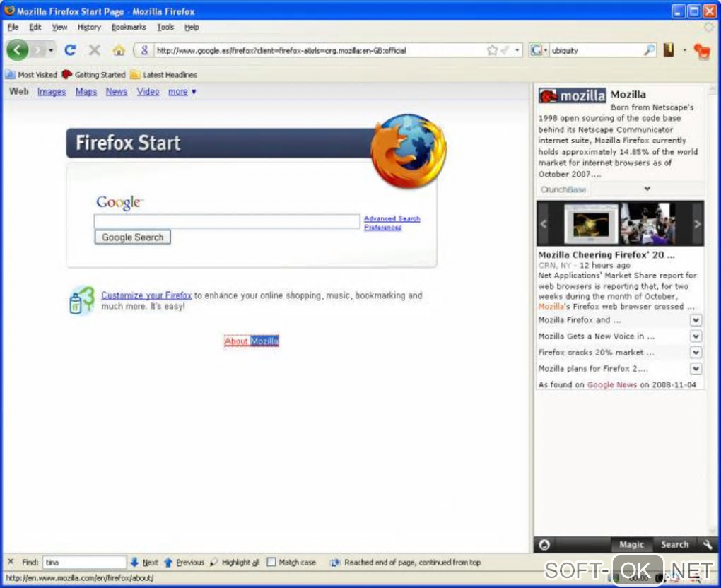Screen dimensions: 721x588
Task: Click the News link
Action: click(x=117, y=91)
